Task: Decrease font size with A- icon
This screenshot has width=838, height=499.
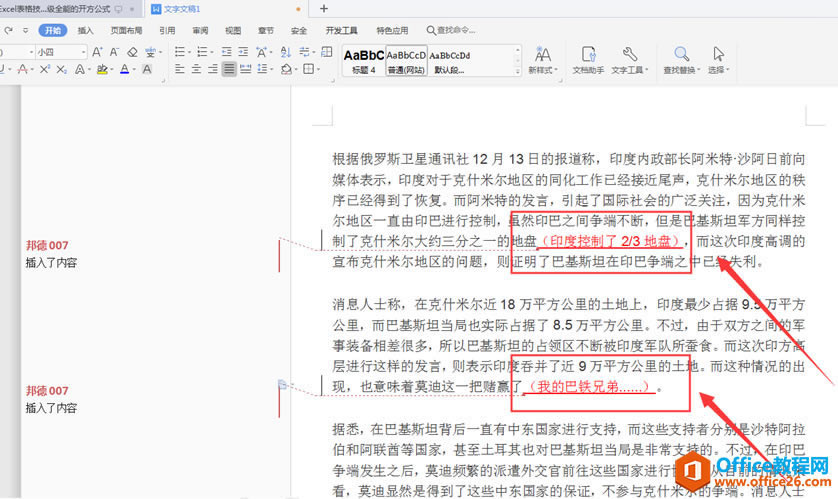Action: coord(114,52)
